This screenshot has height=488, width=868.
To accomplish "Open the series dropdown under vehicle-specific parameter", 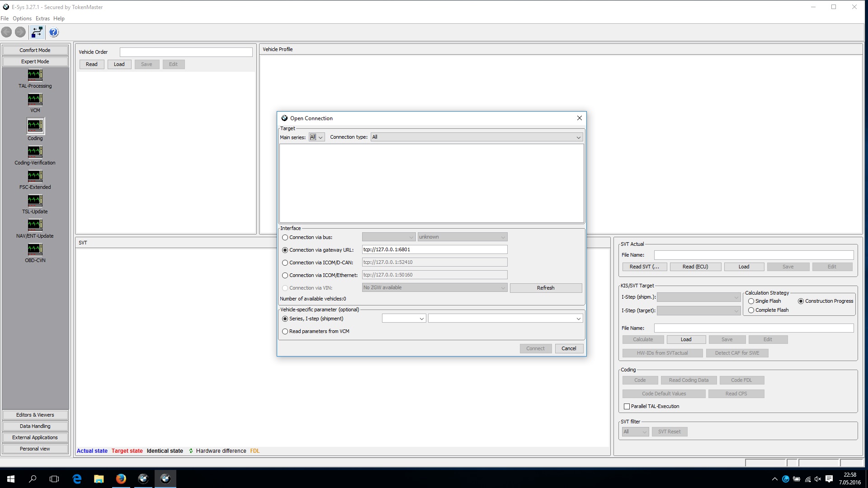I will [x=404, y=319].
